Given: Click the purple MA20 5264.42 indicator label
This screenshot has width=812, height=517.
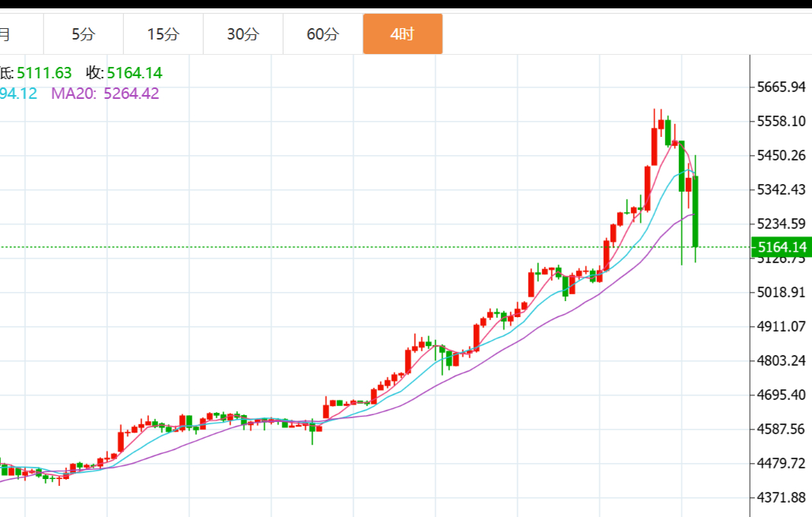Looking at the screenshot, I should [105, 94].
